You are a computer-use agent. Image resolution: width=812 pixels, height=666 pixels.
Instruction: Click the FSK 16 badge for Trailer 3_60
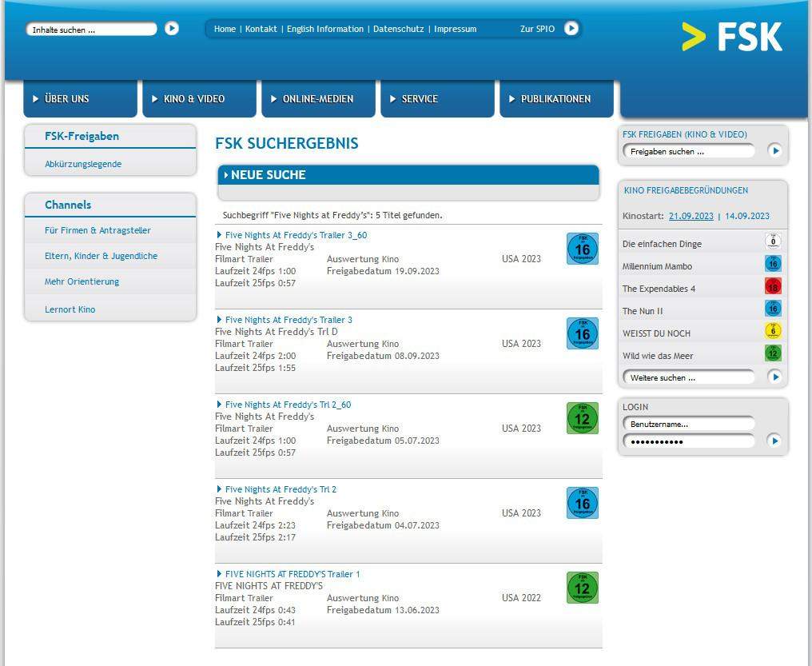(582, 249)
